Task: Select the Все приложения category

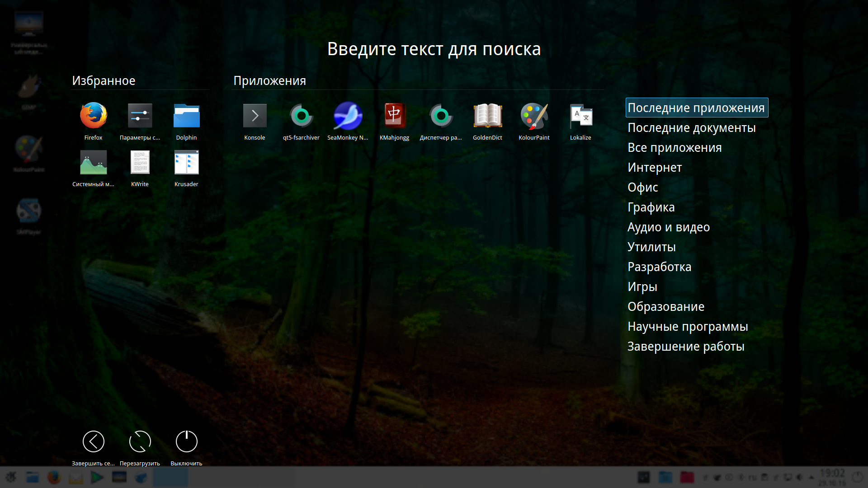Action: click(674, 148)
